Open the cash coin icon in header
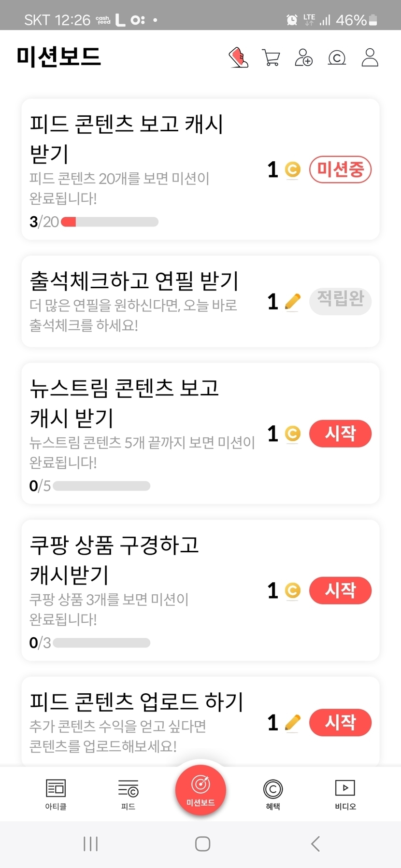This screenshot has width=401, height=868. coord(337,58)
